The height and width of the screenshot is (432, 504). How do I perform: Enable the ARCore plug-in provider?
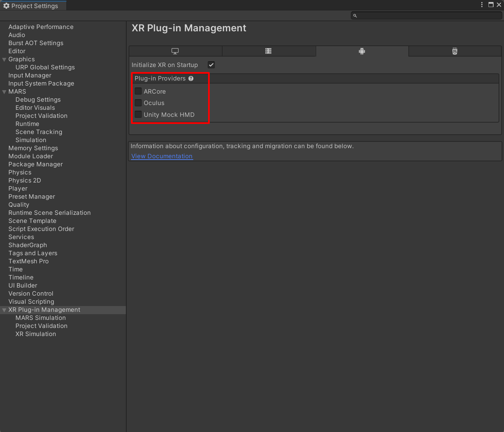pos(138,91)
